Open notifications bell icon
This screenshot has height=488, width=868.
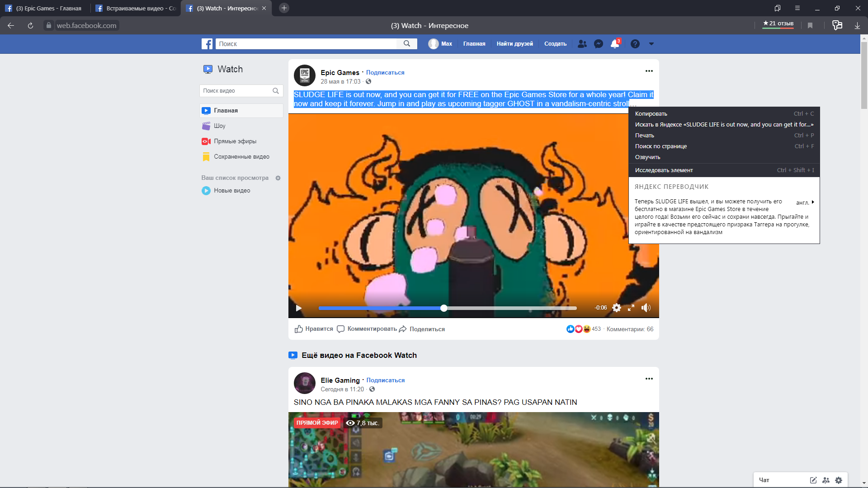click(x=615, y=44)
